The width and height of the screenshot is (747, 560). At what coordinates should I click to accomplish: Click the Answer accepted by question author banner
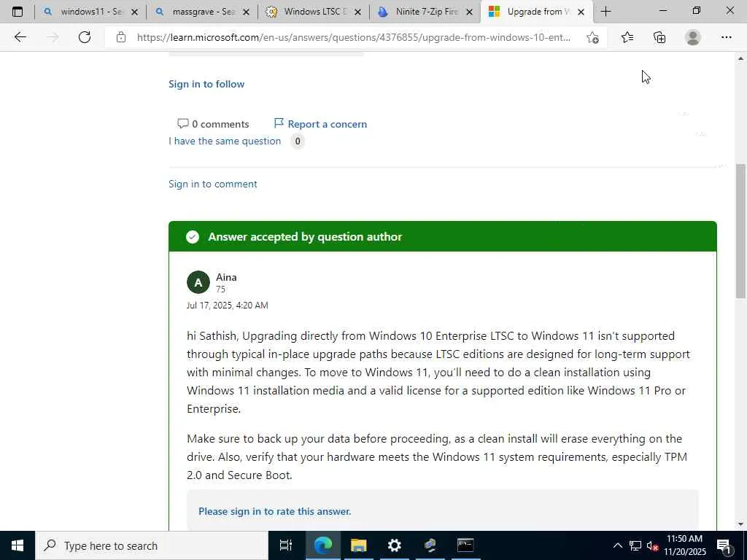click(x=443, y=237)
